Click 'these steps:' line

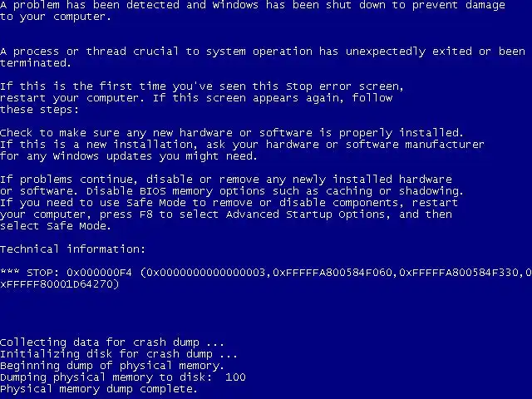click(39, 110)
